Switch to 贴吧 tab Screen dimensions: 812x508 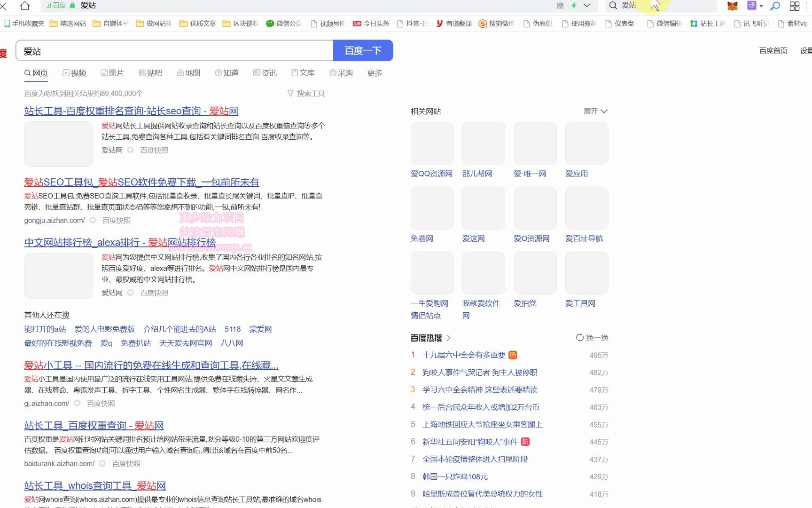(150, 73)
